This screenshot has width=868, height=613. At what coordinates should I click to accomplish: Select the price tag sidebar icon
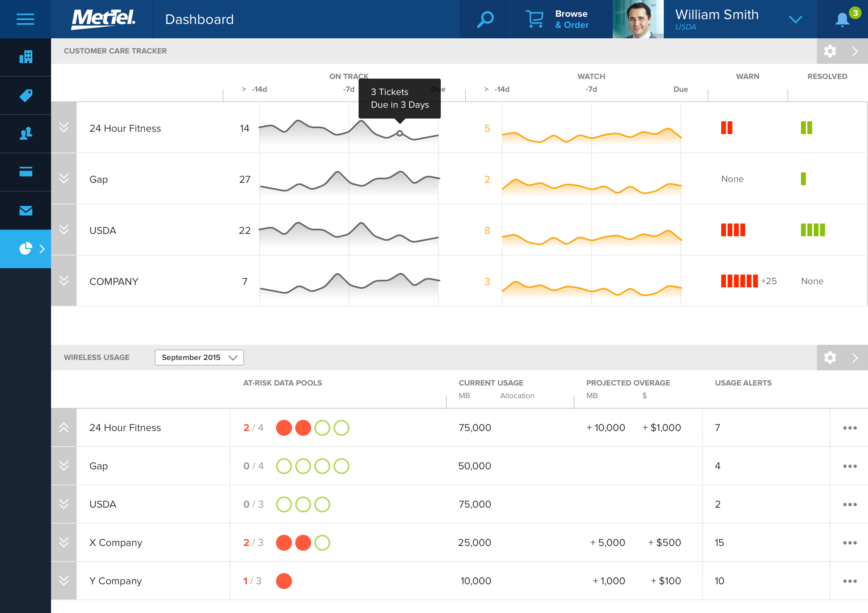(x=26, y=95)
